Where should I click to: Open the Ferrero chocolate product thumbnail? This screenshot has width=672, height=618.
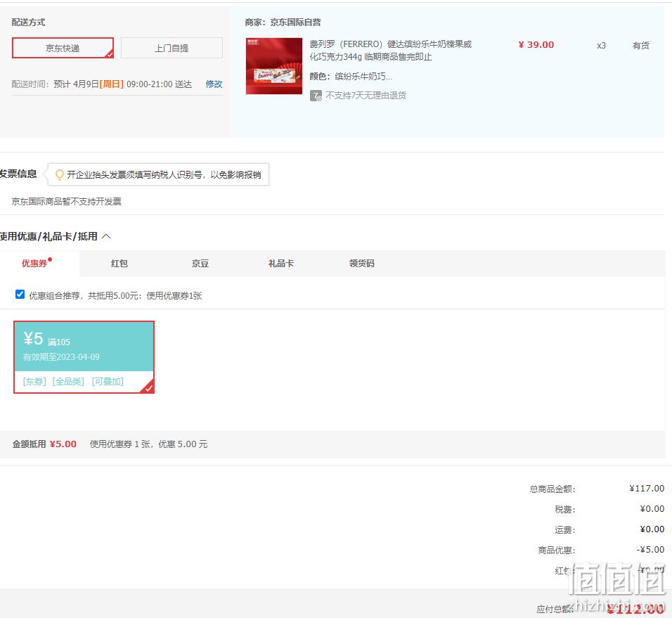(274, 65)
